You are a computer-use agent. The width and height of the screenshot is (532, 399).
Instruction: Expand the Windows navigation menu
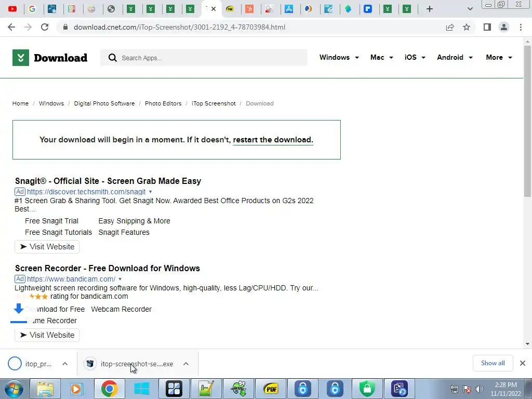339,57
